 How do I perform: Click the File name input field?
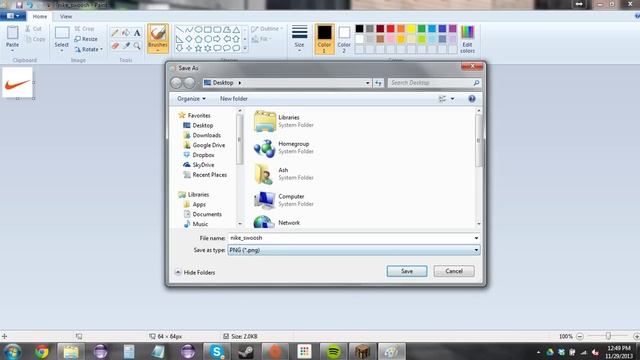350,238
